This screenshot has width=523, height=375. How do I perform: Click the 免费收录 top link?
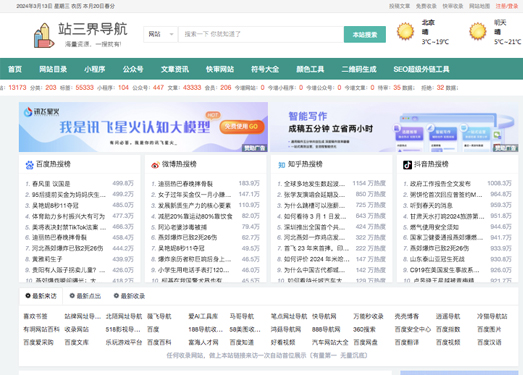point(426,6)
